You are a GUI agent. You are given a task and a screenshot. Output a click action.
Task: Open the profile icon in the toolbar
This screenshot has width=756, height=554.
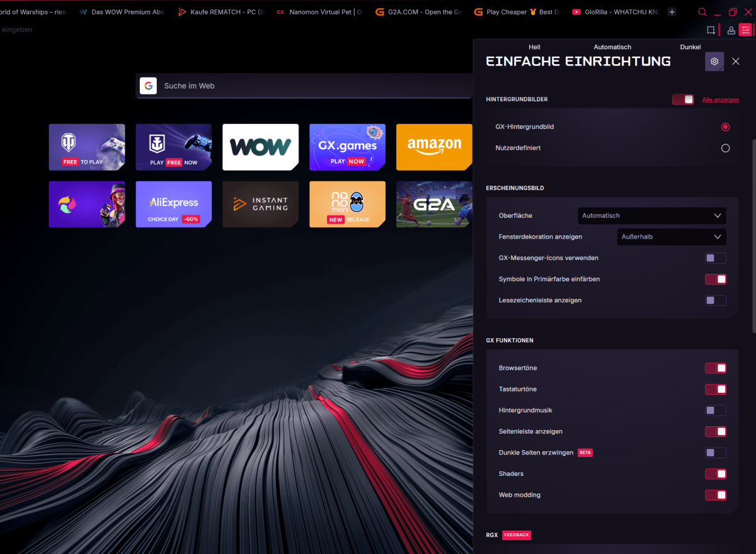[730, 30]
